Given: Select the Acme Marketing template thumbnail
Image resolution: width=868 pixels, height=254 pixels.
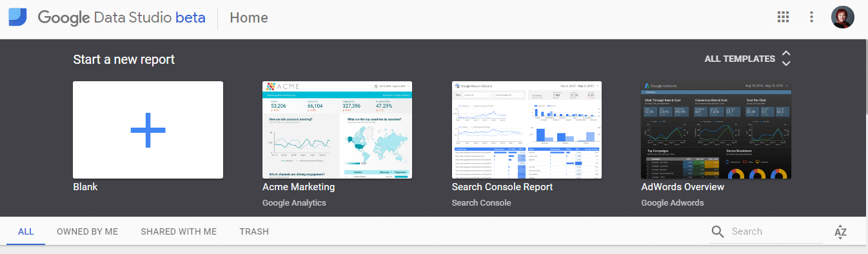Looking at the screenshot, I should coord(337,130).
